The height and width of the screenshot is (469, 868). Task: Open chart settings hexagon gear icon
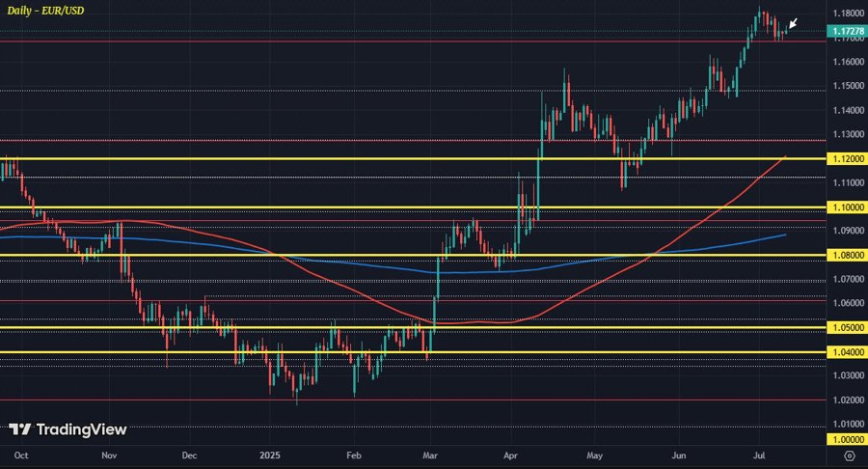click(x=849, y=454)
